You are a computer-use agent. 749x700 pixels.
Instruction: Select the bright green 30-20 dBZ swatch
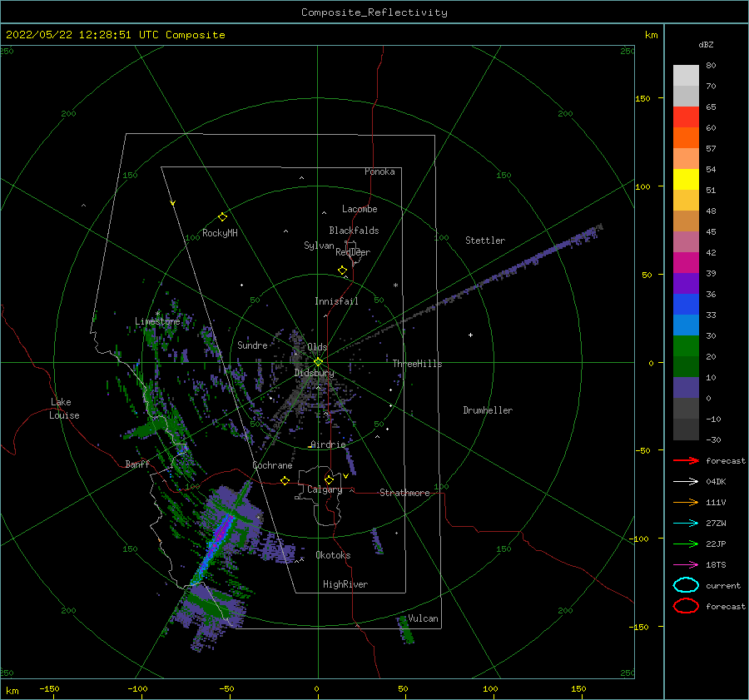pos(686,346)
